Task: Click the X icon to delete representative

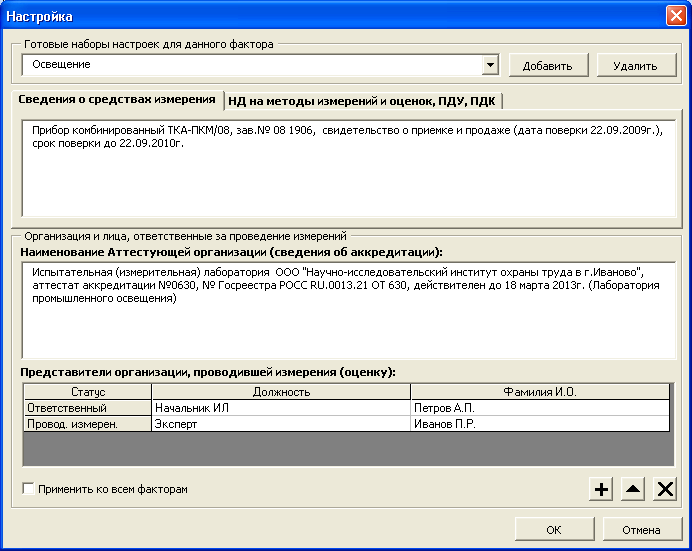Action: (665, 489)
